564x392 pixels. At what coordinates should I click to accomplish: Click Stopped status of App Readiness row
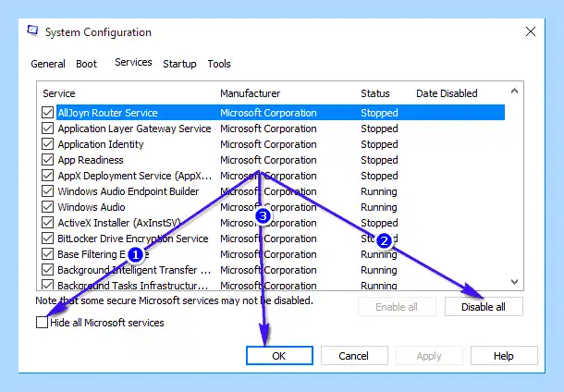point(379,160)
